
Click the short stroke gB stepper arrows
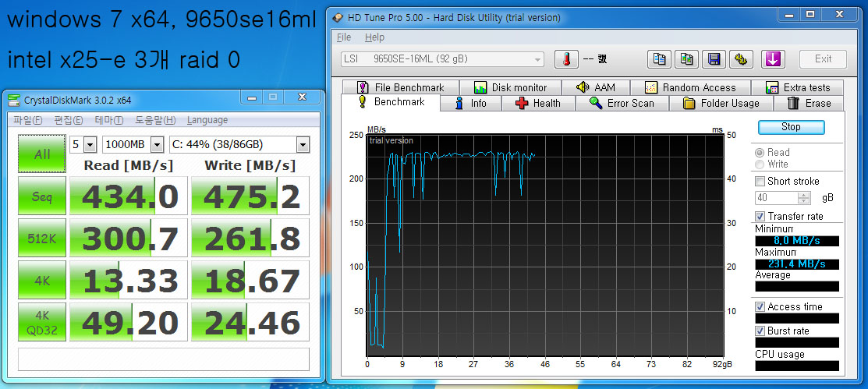point(804,198)
